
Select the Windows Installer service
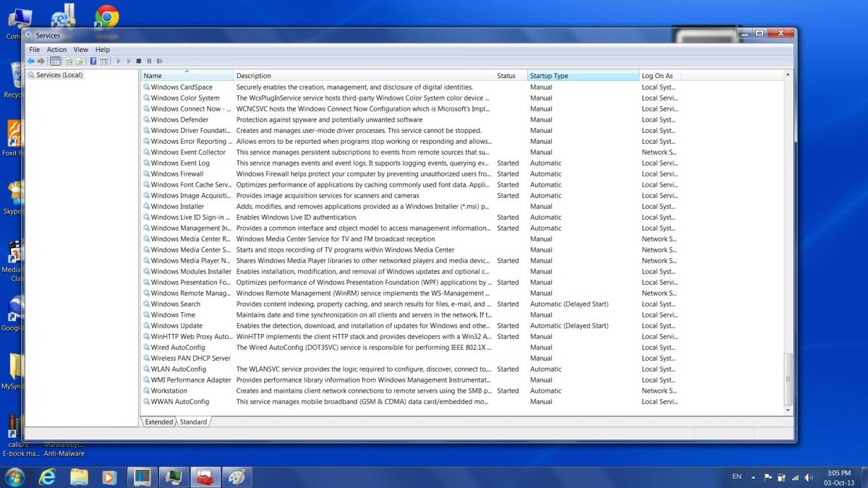click(x=177, y=207)
